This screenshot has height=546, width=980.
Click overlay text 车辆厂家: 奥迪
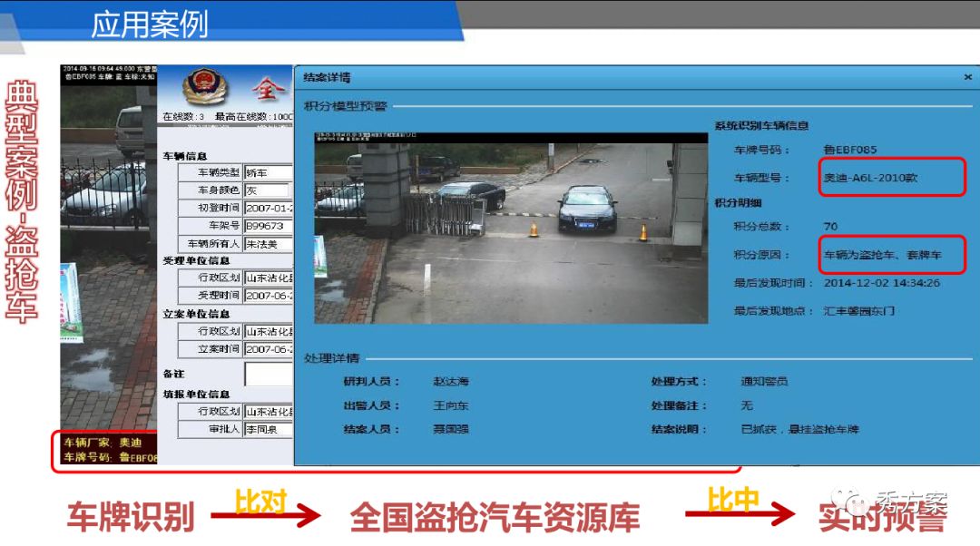click(x=103, y=443)
